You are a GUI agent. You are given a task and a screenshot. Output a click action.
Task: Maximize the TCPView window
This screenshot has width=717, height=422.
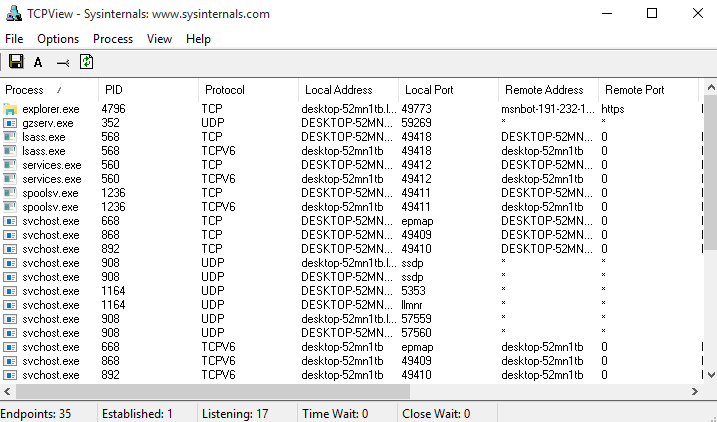click(652, 13)
